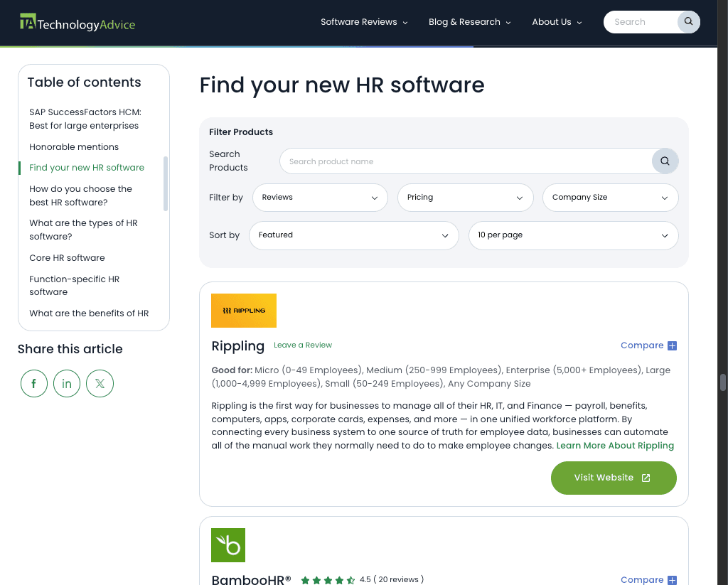Click the header search magnifier icon
Screen dimensions: 728x585
point(688,22)
